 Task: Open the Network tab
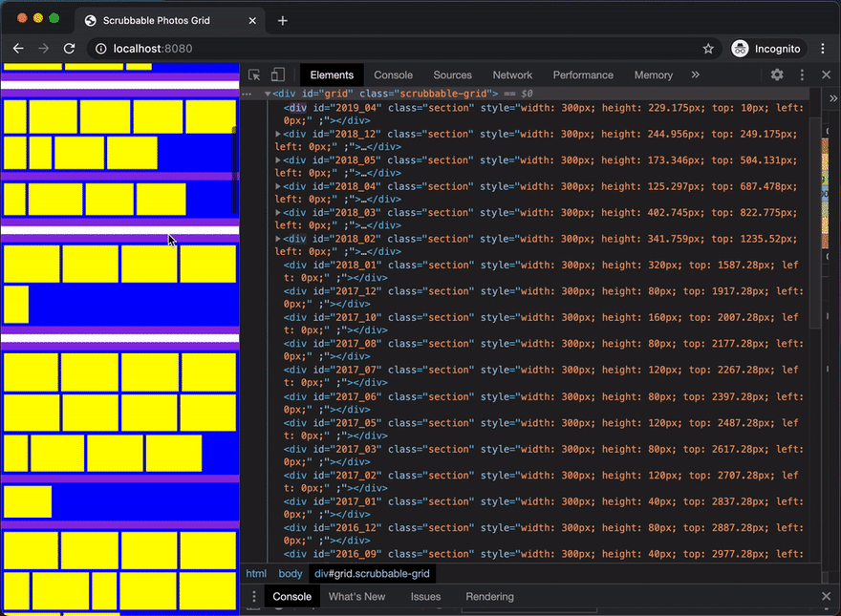(x=512, y=75)
